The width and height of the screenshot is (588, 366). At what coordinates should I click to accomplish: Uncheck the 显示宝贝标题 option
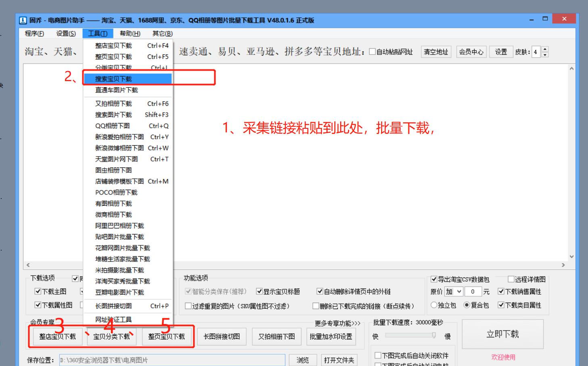pos(259,291)
